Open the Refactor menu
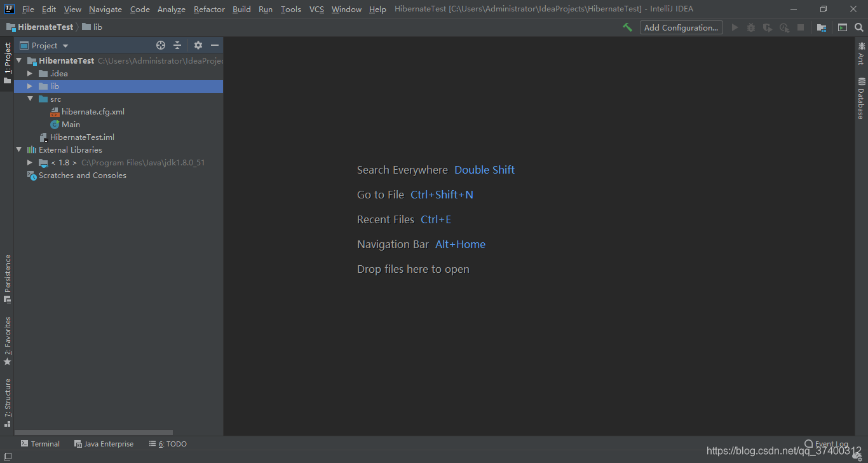 click(x=209, y=9)
